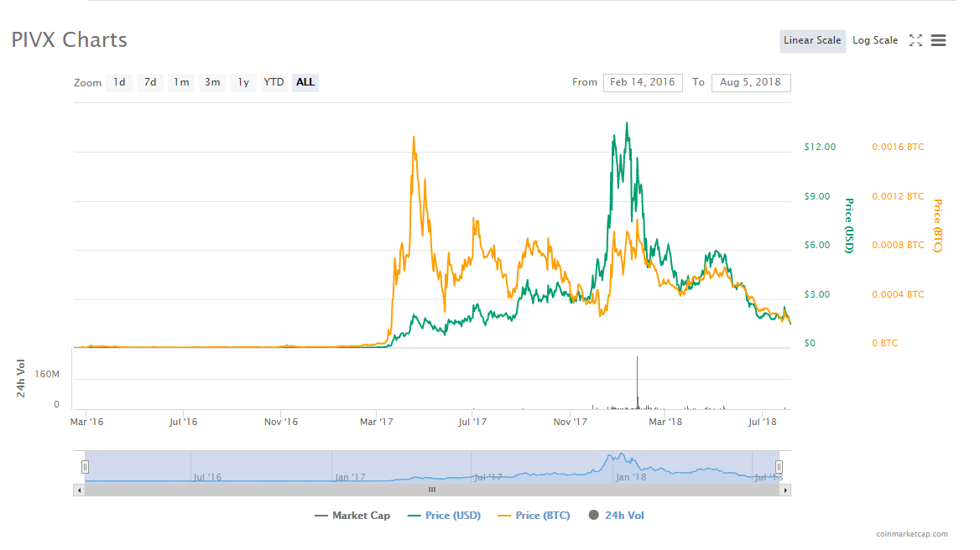Viewport: 980px width, 550px height.
Task: Click the $12.00 axis label
Action: [820, 148]
